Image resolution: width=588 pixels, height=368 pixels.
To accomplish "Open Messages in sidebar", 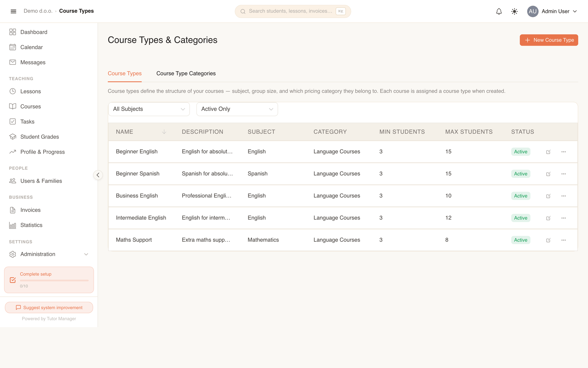I will click(49, 62).
